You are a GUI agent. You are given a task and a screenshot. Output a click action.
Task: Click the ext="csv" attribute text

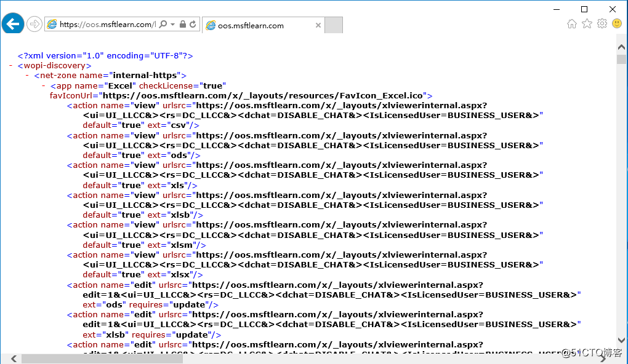click(169, 125)
